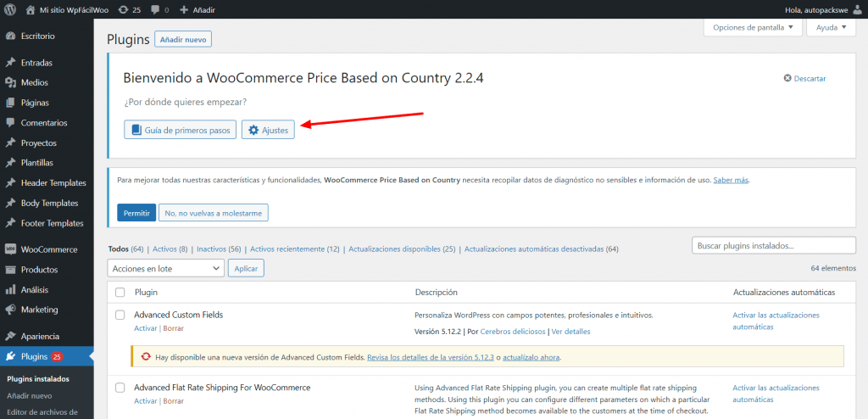This screenshot has width=868, height=419.
Task: Expand the Opciones de pantalla dropdown
Action: click(753, 27)
